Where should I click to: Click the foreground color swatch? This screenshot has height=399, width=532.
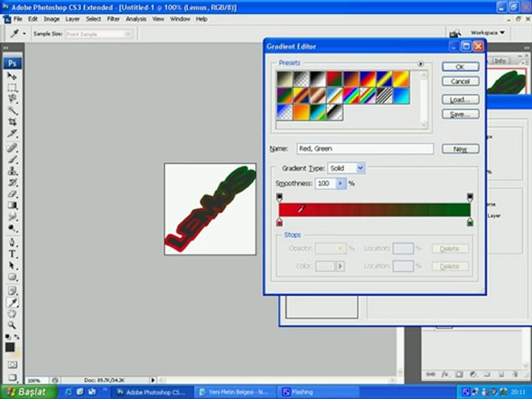point(10,347)
